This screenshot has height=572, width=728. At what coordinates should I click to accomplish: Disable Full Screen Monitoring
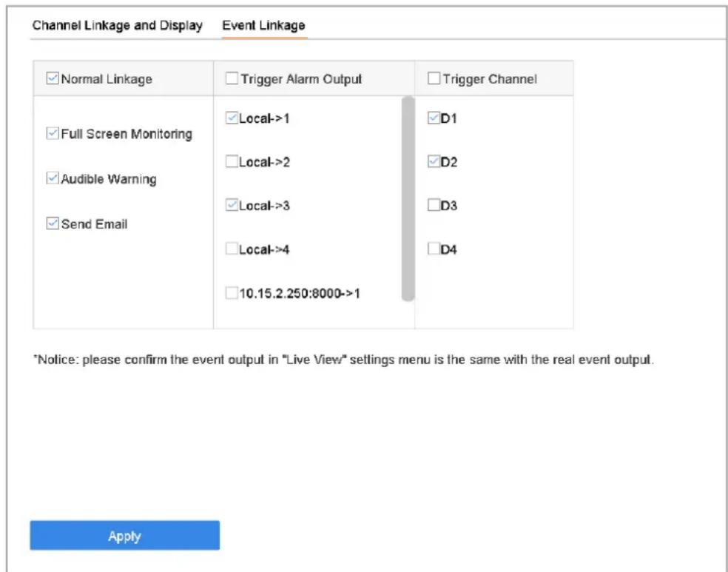pos(53,134)
